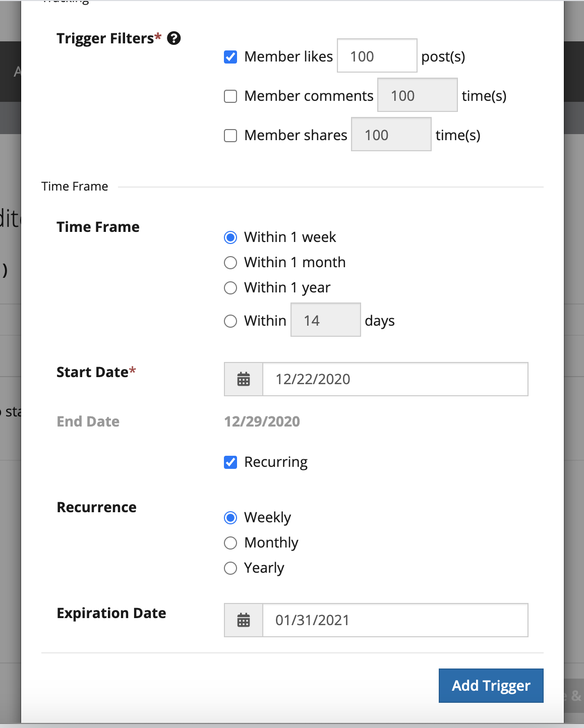The image size is (584, 728).
Task: Focus the Member likes count field
Action: (377, 55)
